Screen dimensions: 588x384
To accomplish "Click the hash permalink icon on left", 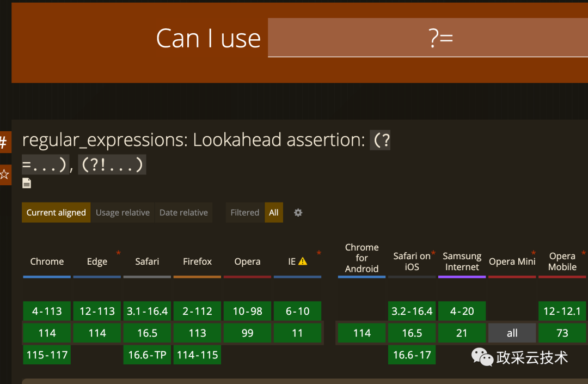I will click(x=4, y=143).
